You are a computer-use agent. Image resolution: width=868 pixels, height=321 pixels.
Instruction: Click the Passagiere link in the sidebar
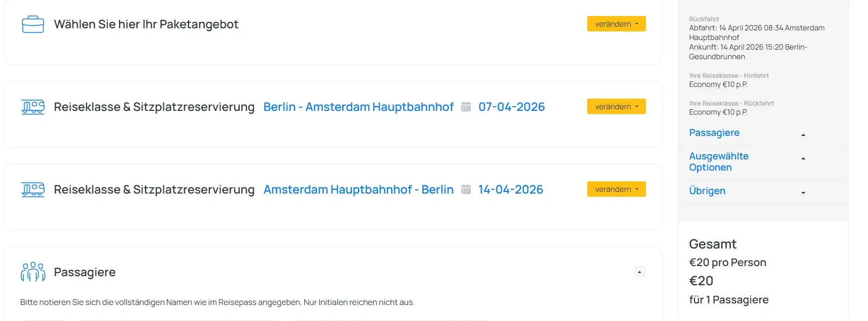point(714,133)
